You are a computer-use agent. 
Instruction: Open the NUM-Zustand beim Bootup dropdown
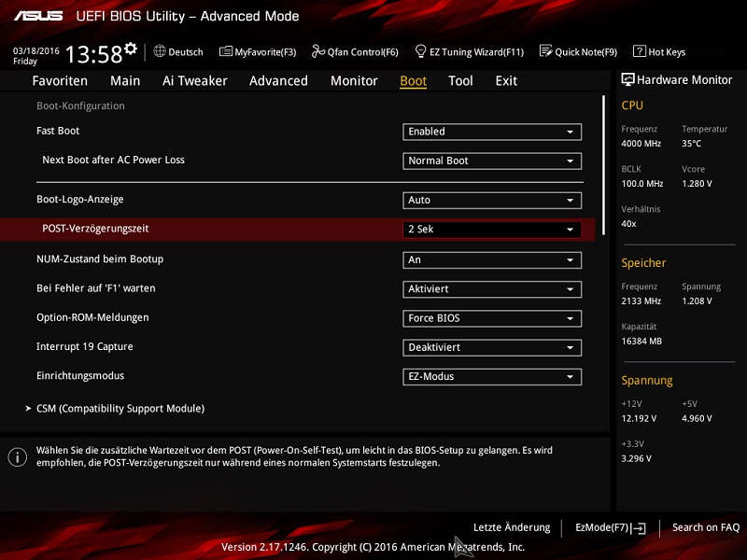point(492,260)
